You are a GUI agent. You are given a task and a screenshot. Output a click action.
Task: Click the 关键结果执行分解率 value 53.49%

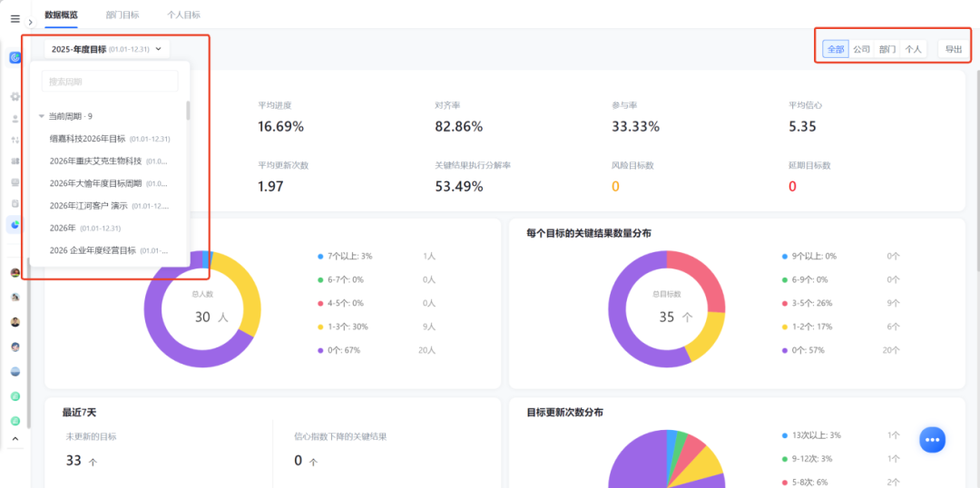pyautogui.click(x=459, y=186)
